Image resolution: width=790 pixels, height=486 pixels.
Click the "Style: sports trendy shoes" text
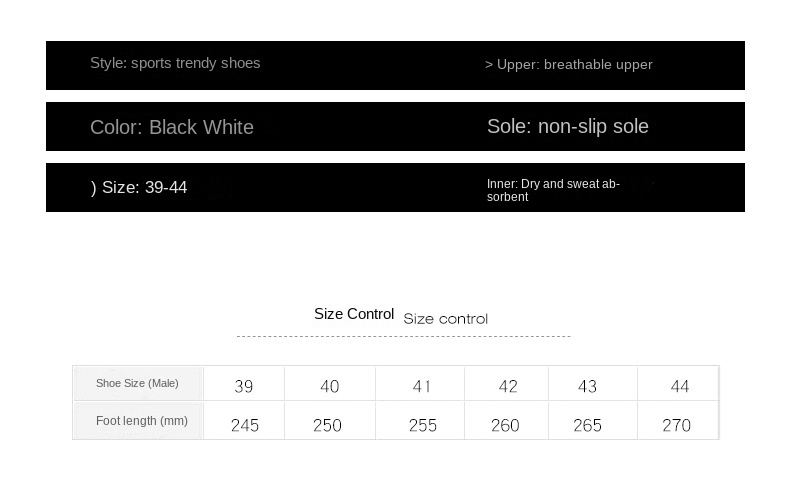[x=175, y=63]
